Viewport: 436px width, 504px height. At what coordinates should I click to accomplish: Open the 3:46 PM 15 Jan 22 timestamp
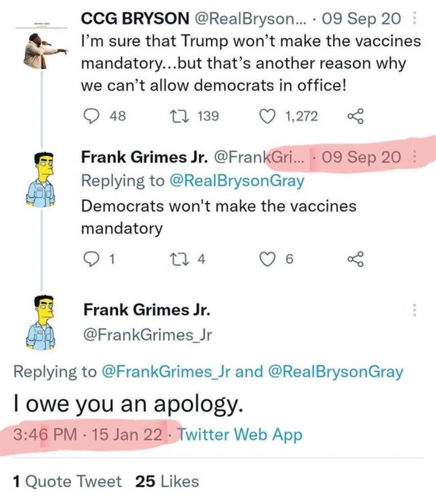(x=89, y=435)
